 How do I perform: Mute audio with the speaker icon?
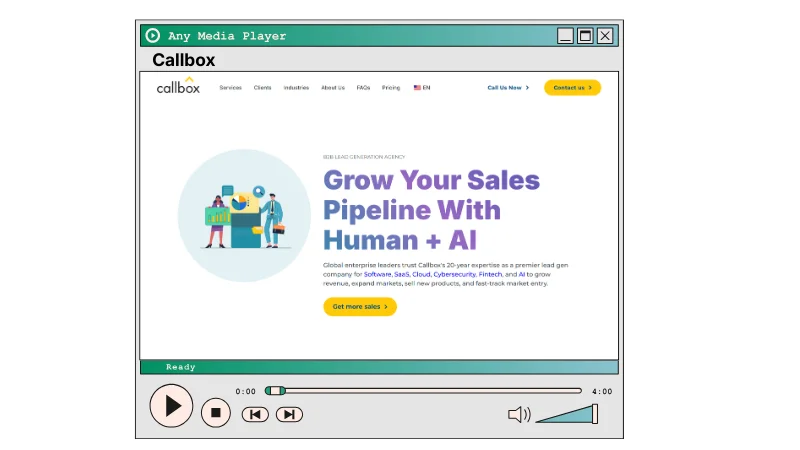click(519, 414)
